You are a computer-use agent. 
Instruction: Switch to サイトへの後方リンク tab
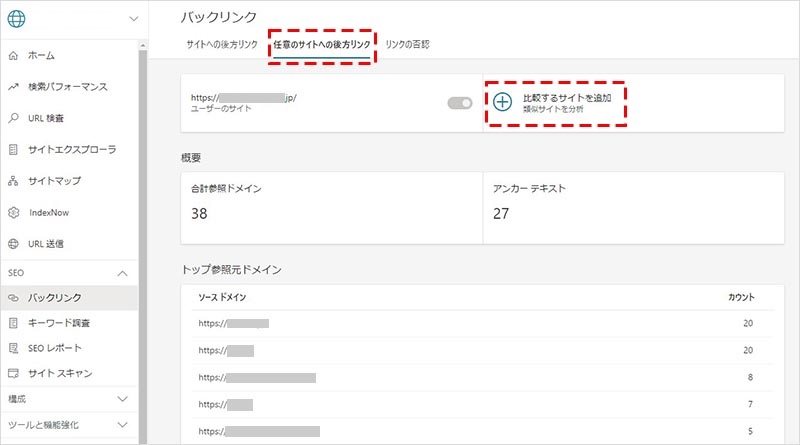pyautogui.click(x=222, y=45)
